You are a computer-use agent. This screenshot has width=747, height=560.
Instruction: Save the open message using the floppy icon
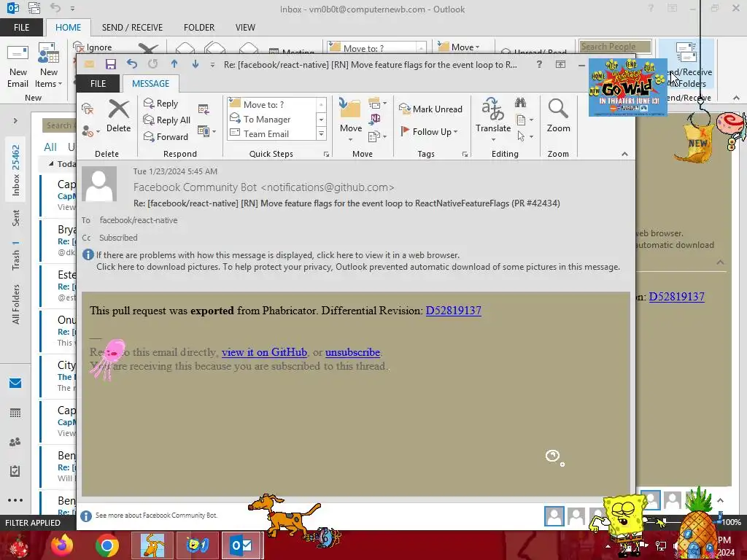[111, 64]
